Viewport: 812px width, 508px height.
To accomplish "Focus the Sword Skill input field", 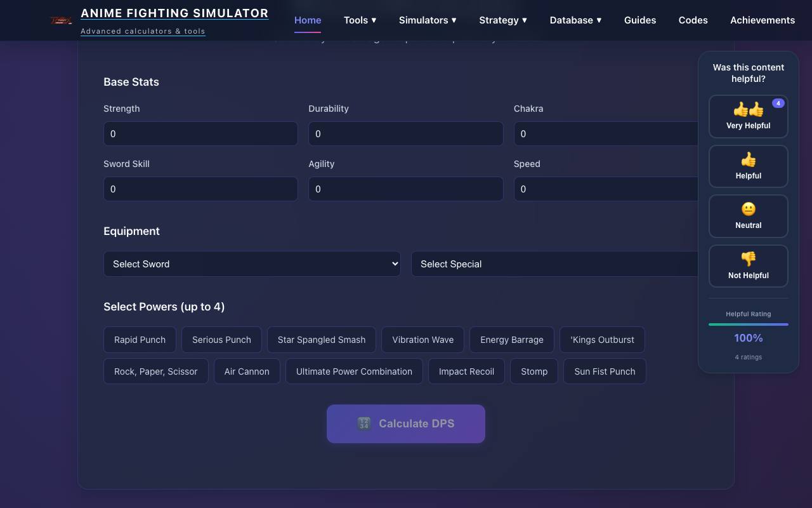I will [200, 189].
